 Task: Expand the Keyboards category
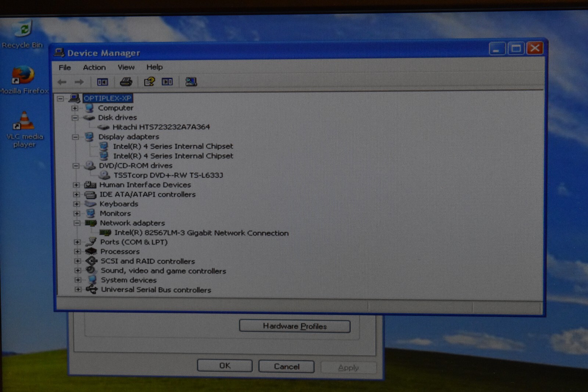click(x=76, y=204)
